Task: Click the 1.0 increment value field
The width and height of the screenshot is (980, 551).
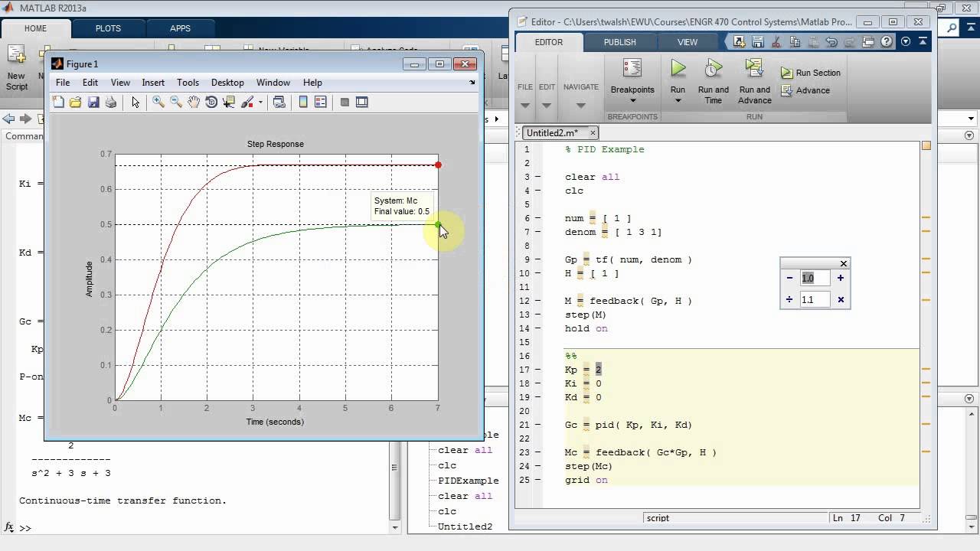Action: click(815, 278)
